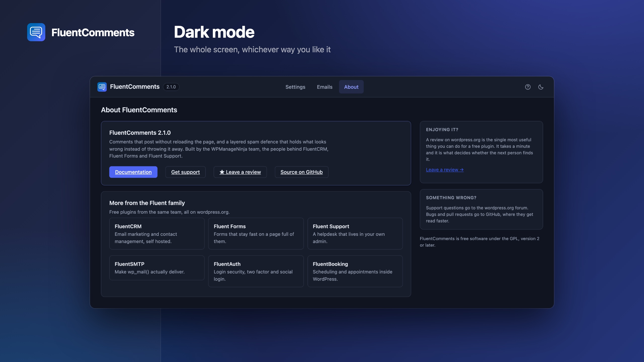Image resolution: width=644 pixels, height=362 pixels.
Task: Open Source on GitHub
Action: (x=301, y=172)
